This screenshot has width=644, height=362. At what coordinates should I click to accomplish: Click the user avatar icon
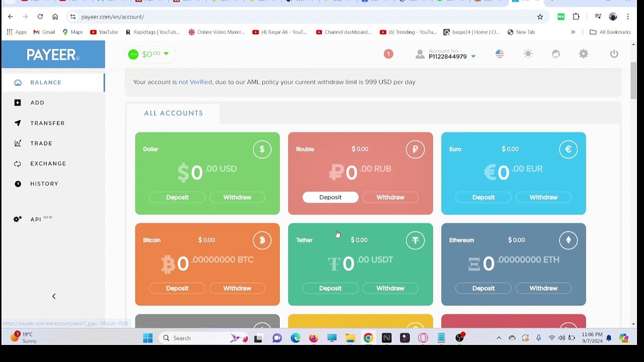420,54
